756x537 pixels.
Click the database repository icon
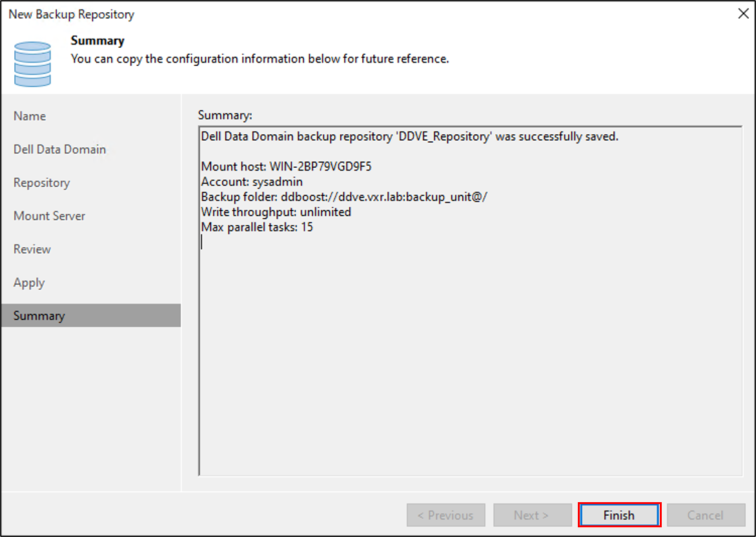point(32,64)
